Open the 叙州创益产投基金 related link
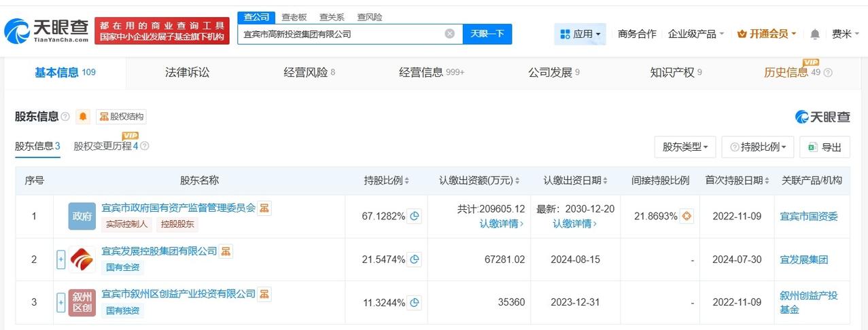 pyautogui.click(x=809, y=302)
